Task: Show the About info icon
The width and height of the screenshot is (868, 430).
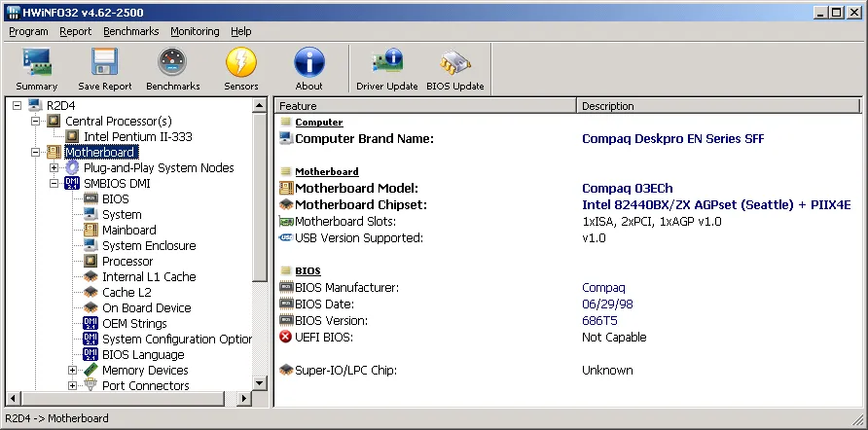Action: [x=308, y=62]
